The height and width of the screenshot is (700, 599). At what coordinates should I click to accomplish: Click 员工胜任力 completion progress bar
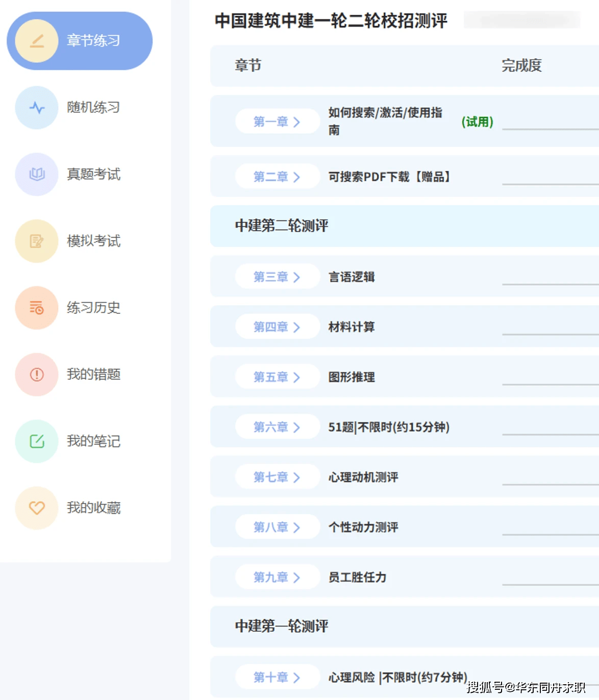tap(551, 584)
